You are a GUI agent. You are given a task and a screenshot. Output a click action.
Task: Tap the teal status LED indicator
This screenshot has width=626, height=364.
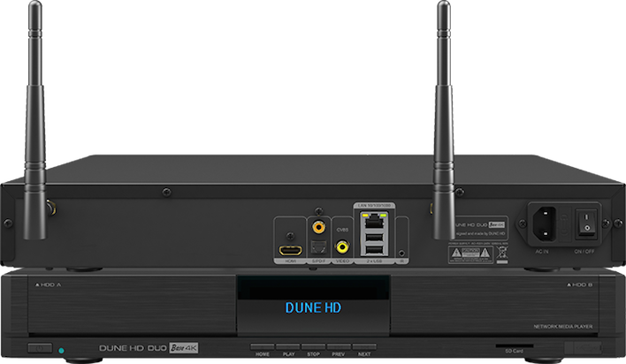(61, 351)
